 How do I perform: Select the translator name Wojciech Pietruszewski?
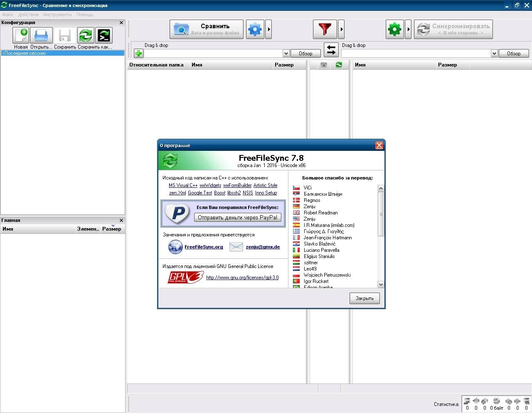pyautogui.click(x=327, y=275)
